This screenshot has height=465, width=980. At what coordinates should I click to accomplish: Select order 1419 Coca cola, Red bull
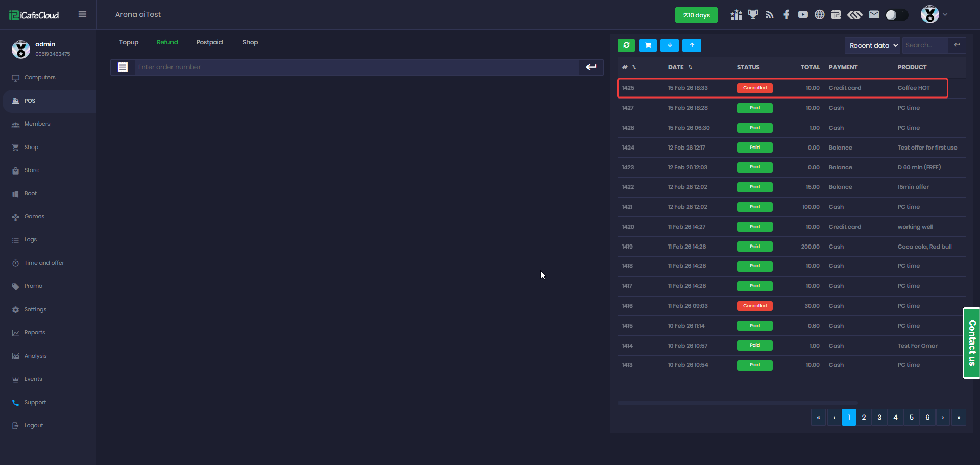tap(792, 247)
